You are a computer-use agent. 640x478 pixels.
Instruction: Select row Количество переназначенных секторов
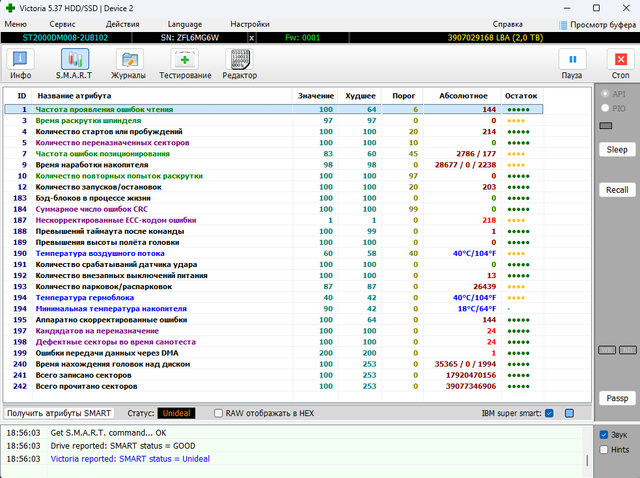pos(273,142)
